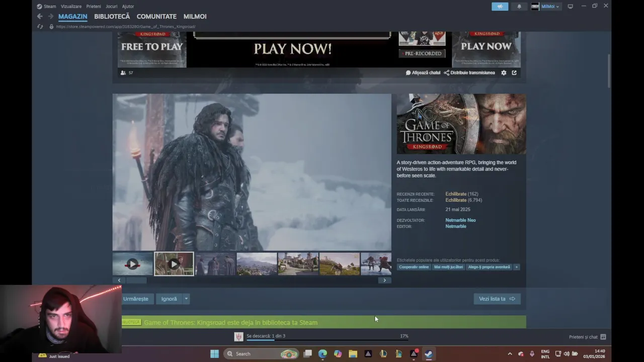Click the page URL address bar
Image resolution: width=644 pixels, height=362 pixels.
pos(126,27)
